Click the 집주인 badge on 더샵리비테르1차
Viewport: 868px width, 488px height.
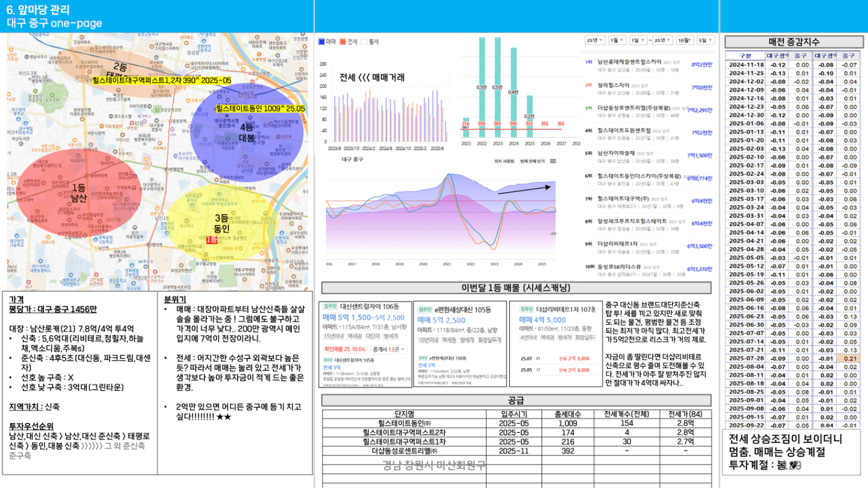[x=526, y=309]
